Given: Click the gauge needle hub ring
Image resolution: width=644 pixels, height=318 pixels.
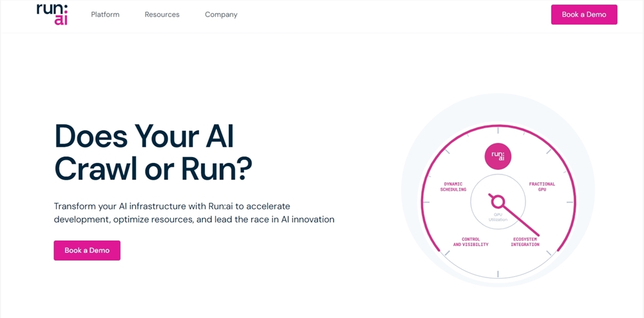Looking at the screenshot, I should [x=498, y=201].
